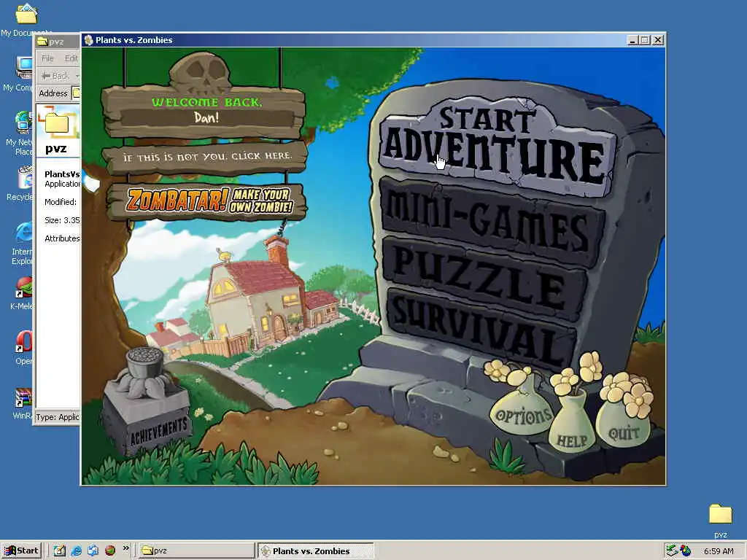Open the Mini-Games menu
747x560 pixels.
492,223
